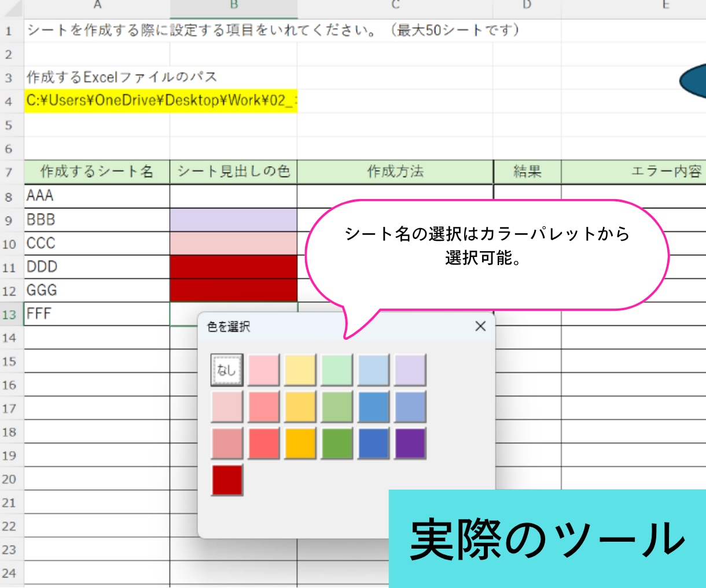Choose the なし (no color) swatch
Image resolution: width=706 pixels, height=588 pixels.
coord(227,370)
